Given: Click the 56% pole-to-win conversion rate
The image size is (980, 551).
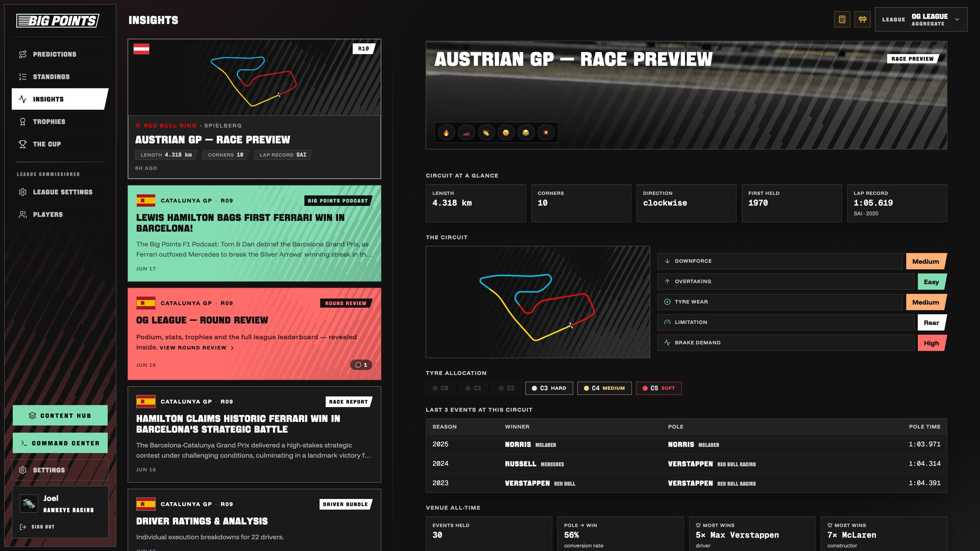Looking at the screenshot, I should pos(571,535).
